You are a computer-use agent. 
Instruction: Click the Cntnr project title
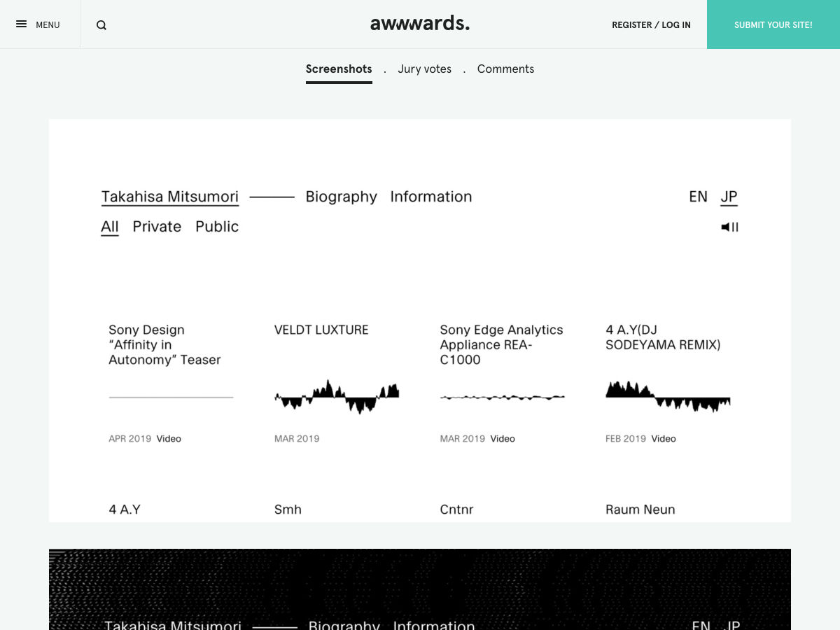pyautogui.click(x=456, y=510)
